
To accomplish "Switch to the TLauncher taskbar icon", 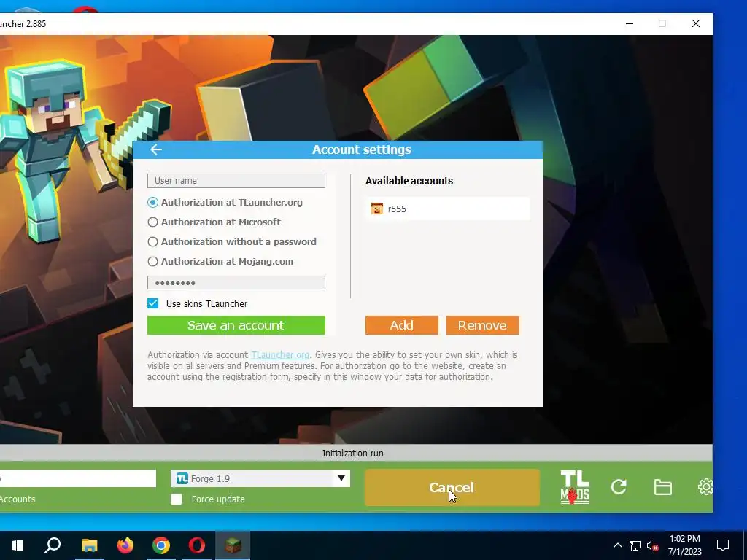I will coord(233,545).
